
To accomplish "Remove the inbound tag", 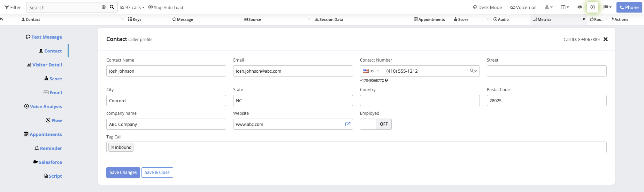I will click(113, 147).
